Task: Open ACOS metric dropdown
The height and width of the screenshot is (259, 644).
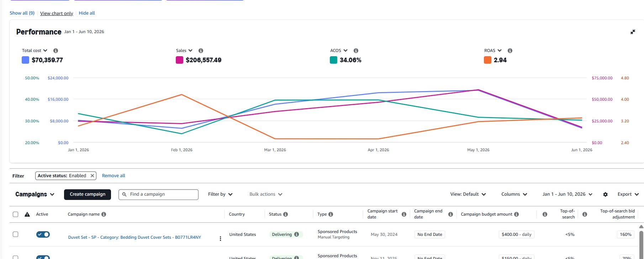Action: point(339,51)
